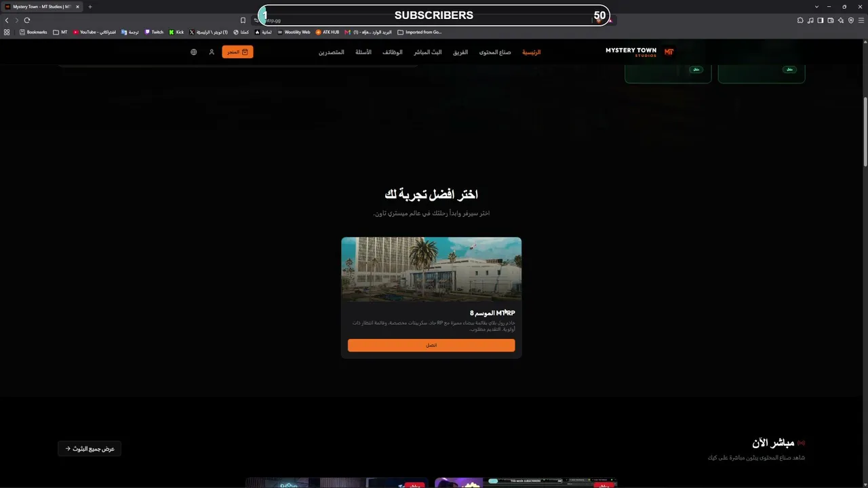This screenshot has width=868, height=488.
Task: Open the الوظائف nav item
Action: click(393, 52)
